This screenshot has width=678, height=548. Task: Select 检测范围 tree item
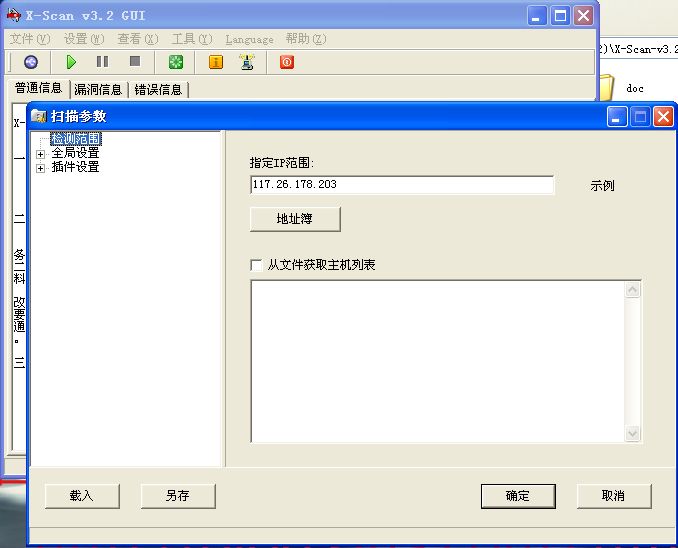coord(76,139)
